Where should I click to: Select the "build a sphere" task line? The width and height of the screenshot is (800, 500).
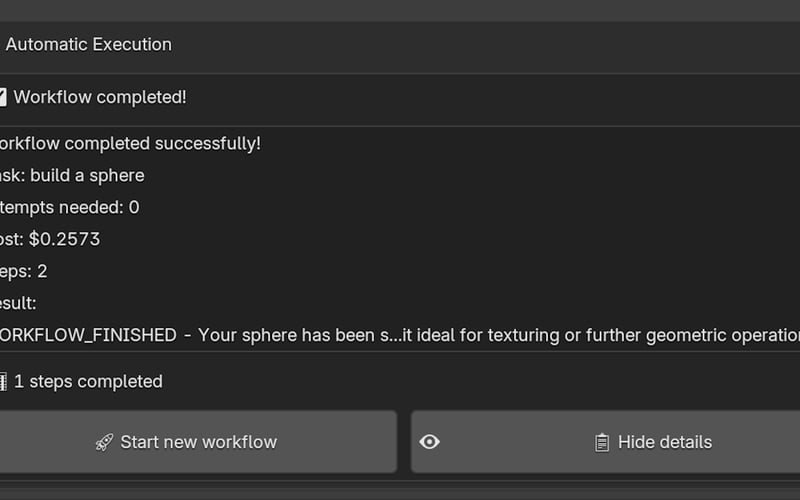click(x=87, y=175)
